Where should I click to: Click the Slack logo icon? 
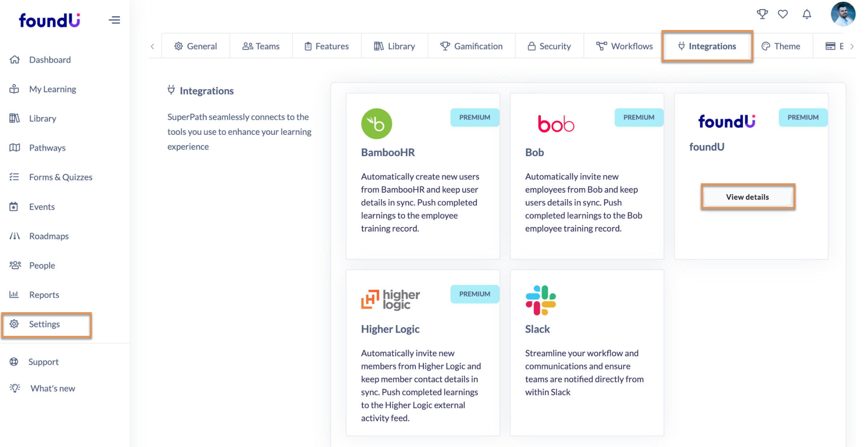541,300
